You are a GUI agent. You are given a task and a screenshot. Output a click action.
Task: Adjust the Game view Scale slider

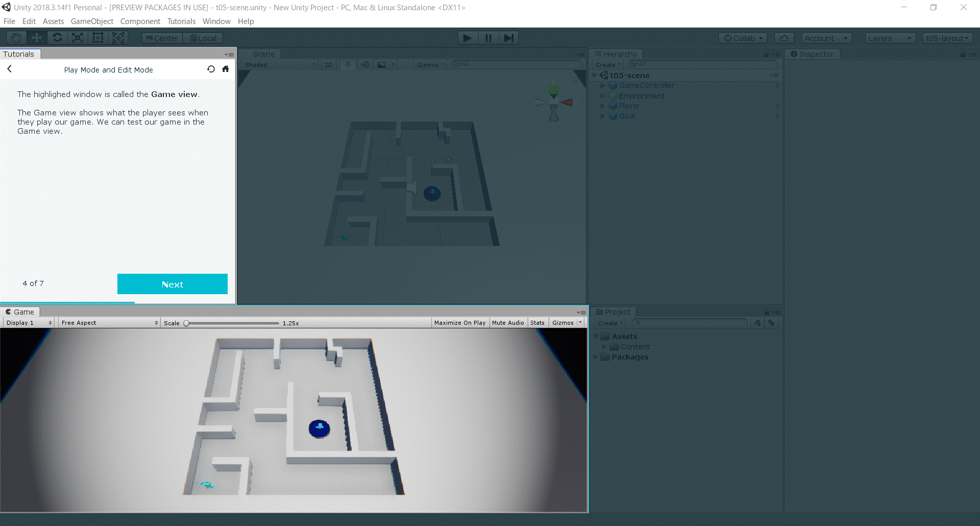187,323
